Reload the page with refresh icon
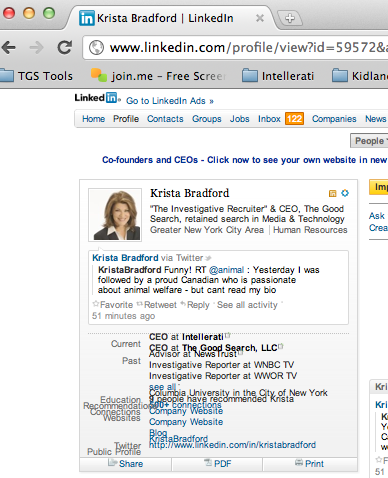This screenshot has width=388, height=478. coord(65,47)
